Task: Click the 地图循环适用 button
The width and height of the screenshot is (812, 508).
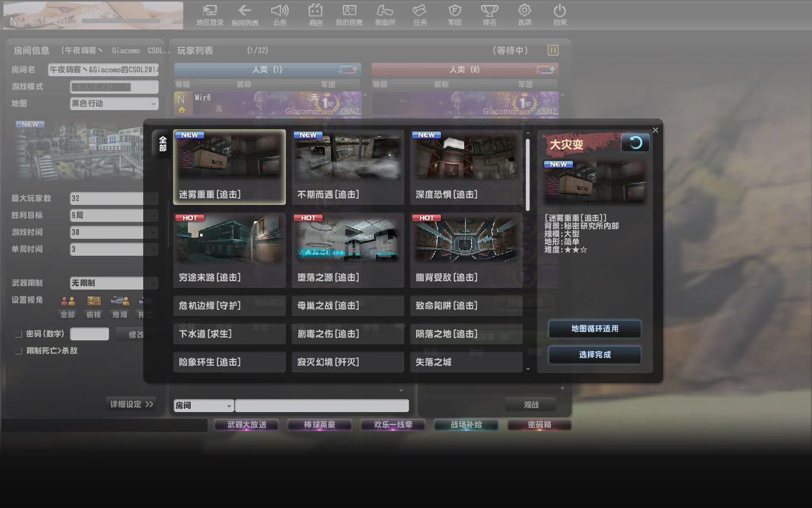Action: tap(594, 329)
